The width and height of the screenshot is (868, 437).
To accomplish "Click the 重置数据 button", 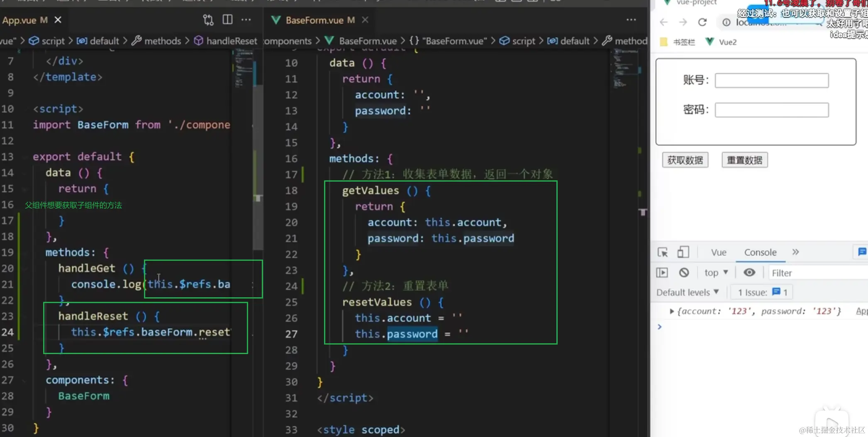I will tap(745, 160).
